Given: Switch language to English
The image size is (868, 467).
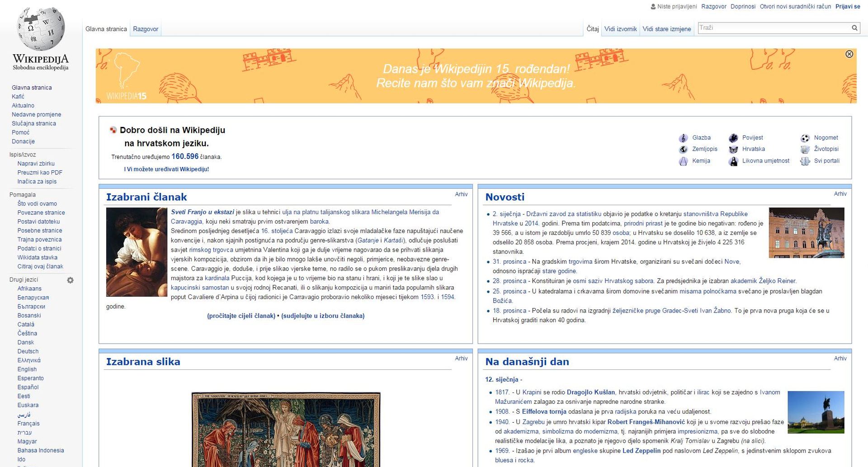Looking at the screenshot, I should (x=27, y=369).
